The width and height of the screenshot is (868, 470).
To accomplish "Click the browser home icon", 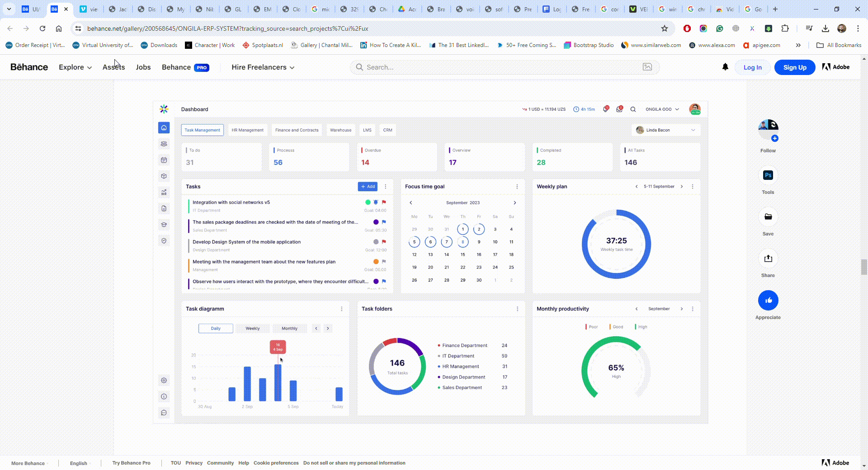I will click(x=59, y=28).
